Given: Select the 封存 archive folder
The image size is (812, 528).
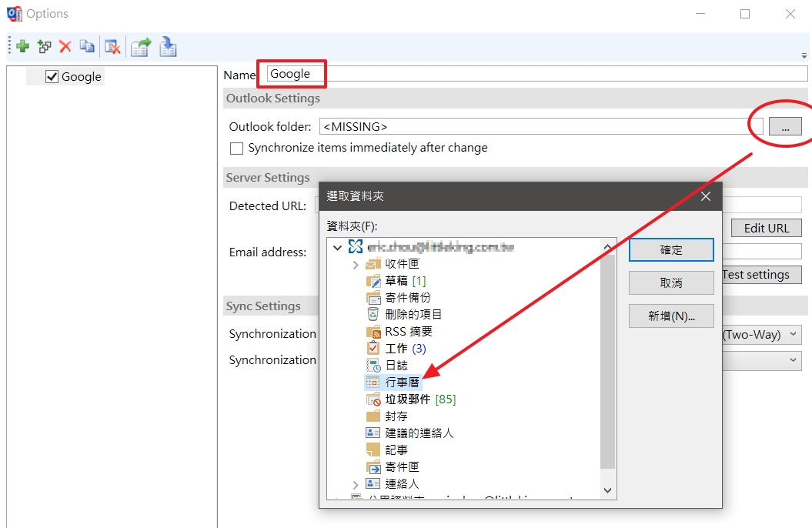Looking at the screenshot, I should coord(396,416).
